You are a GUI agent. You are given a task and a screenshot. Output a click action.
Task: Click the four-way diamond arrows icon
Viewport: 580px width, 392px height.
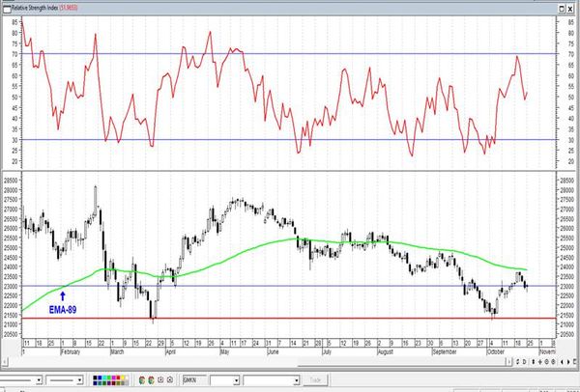coord(540,362)
